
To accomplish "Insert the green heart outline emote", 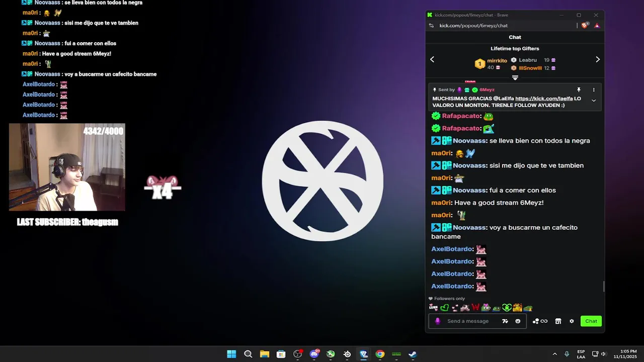I will [444, 308].
